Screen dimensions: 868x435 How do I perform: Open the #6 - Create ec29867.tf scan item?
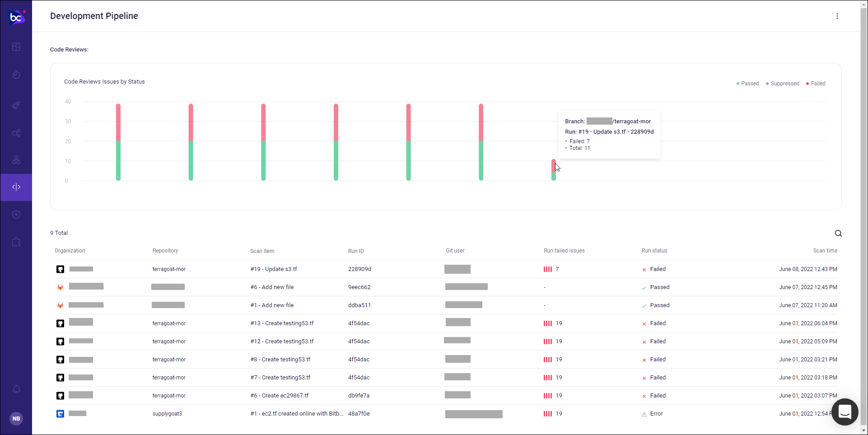280,396
